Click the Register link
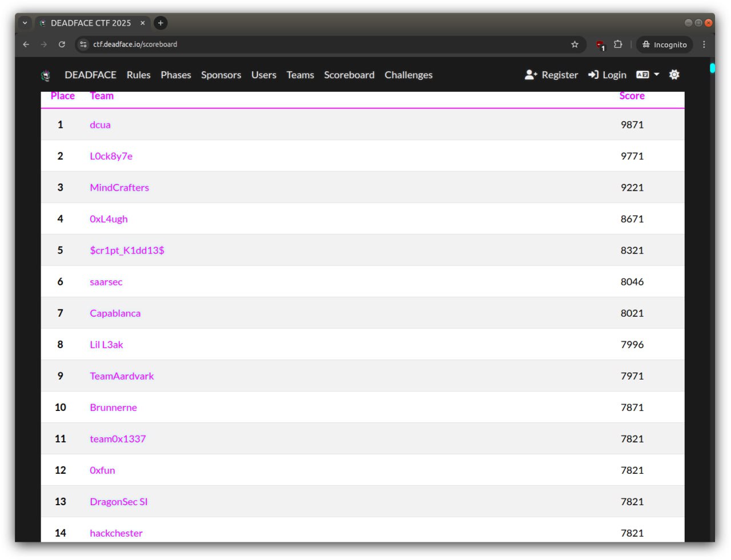 click(x=551, y=75)
